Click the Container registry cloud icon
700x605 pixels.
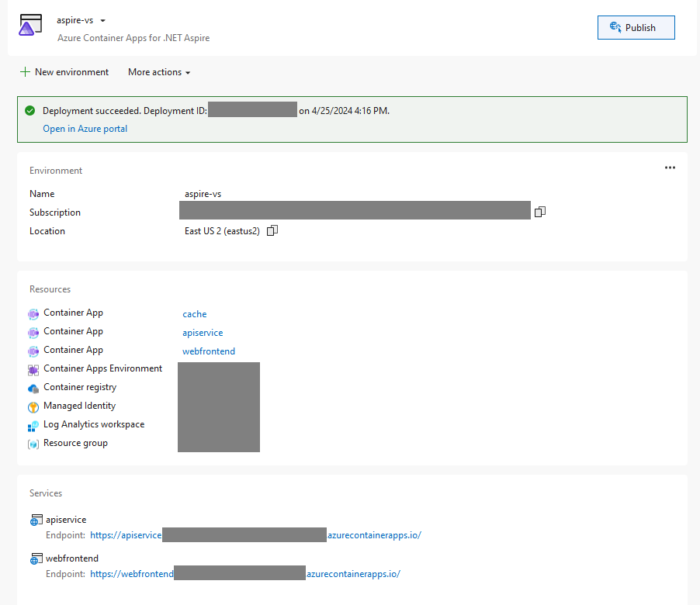pyautogui.click(x=33, y=387)
